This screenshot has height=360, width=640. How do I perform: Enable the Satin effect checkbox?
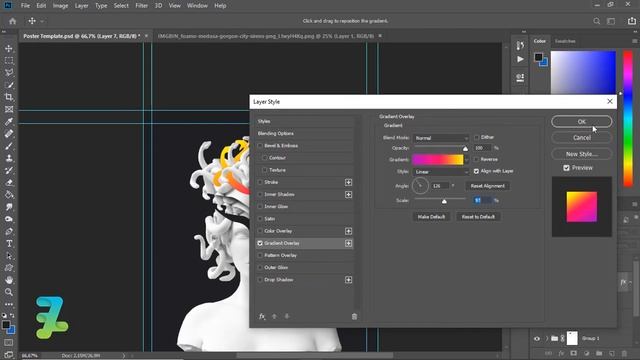tap(260, 219)
